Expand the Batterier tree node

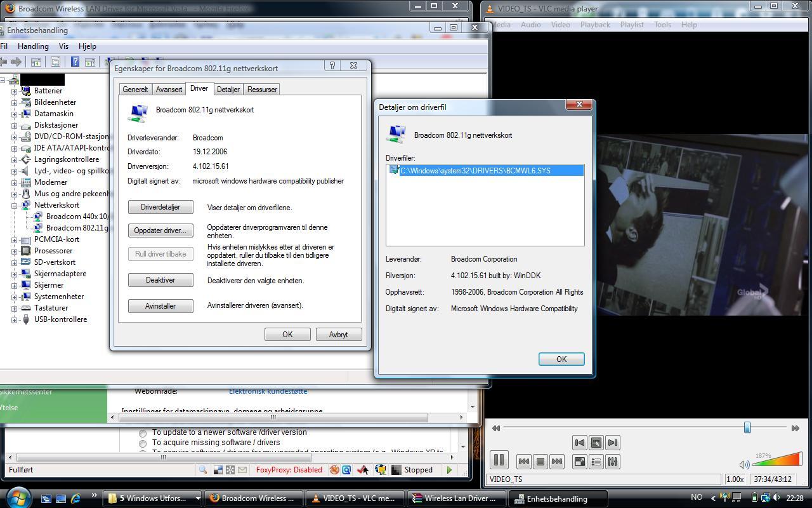coord(14,91)
